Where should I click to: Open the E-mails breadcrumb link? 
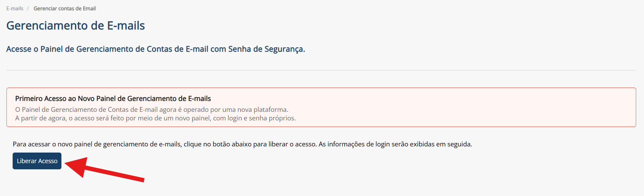tap(15, 9)
